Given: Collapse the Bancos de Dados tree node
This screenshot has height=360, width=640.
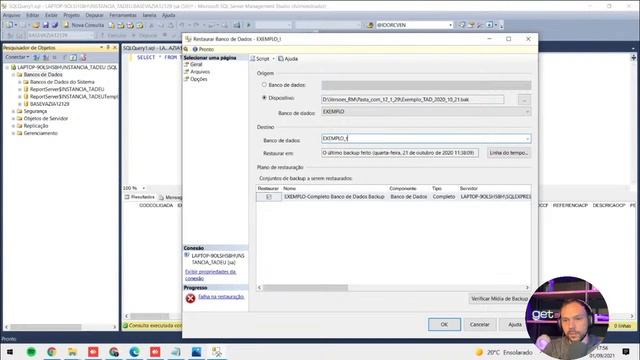Looking at the screenshot, I should pyautogui.click(x=13, y=75).
